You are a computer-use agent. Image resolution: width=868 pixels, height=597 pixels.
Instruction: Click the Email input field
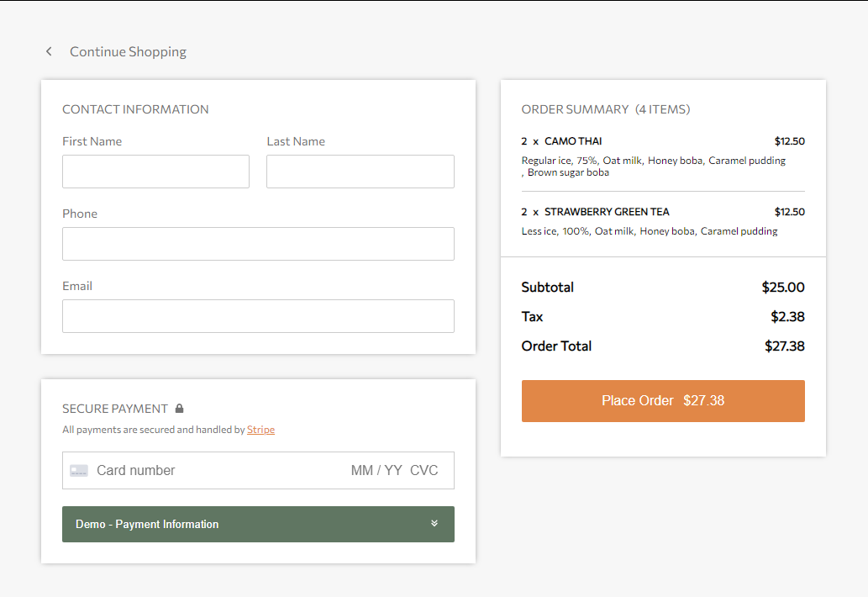[x=258, y=316]
